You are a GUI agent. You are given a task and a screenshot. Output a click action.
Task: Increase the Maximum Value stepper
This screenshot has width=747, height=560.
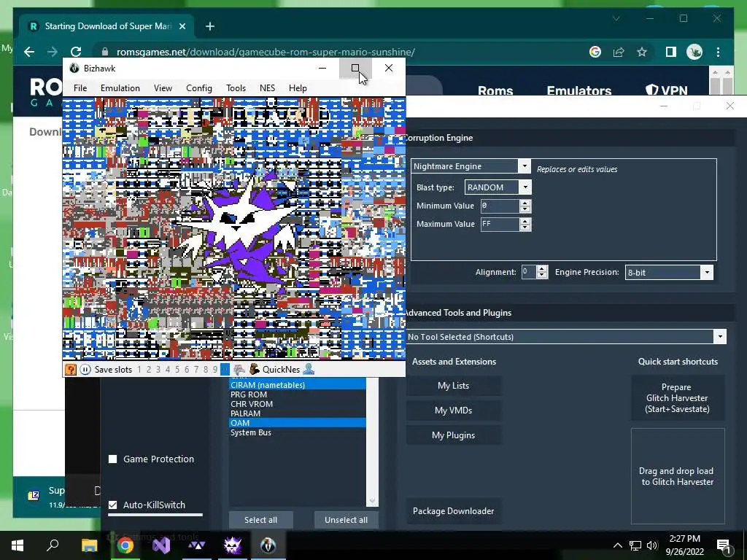point(525,221)
